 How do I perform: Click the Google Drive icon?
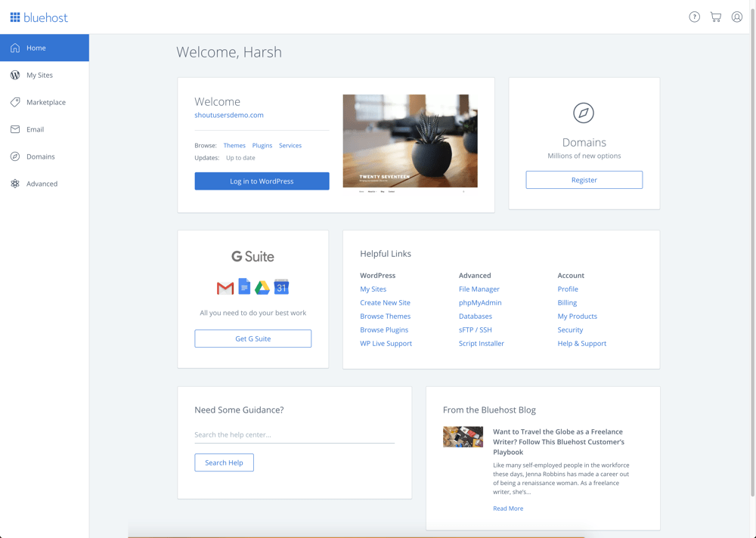click(262, 287)
